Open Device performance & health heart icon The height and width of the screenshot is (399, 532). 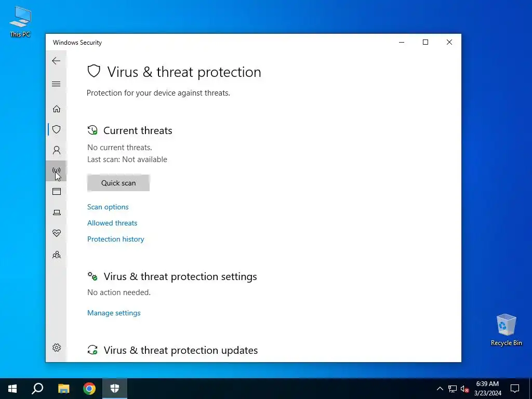tap(56, 233)
